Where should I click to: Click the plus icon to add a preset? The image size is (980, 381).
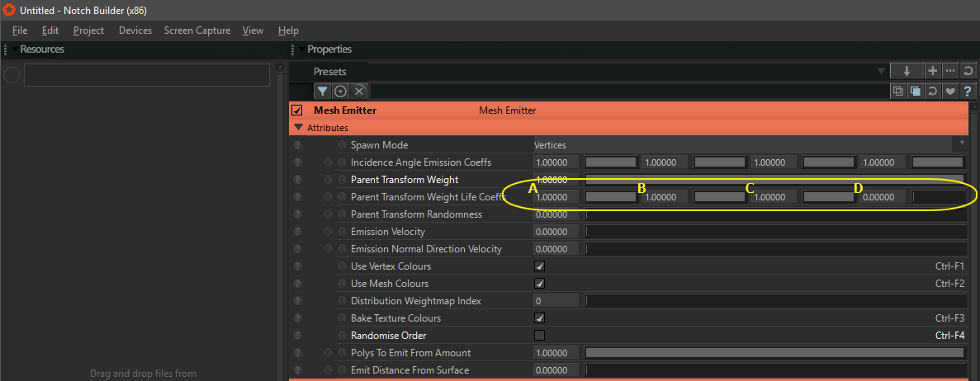932,71
